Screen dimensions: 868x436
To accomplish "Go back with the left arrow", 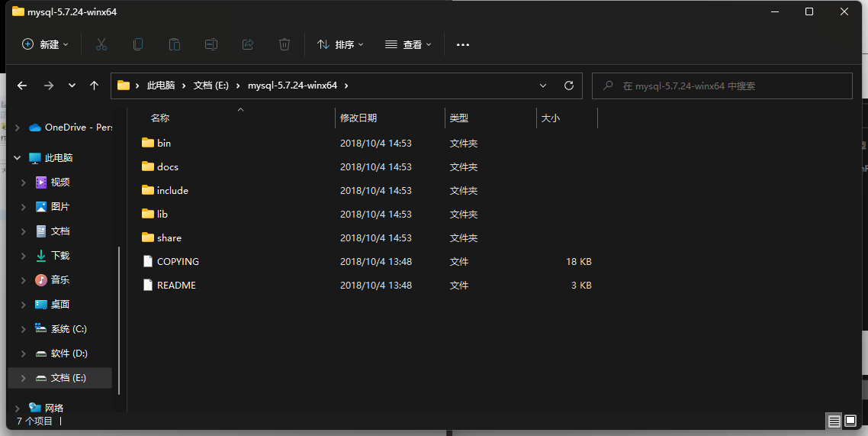I will (x=22, y=86).
